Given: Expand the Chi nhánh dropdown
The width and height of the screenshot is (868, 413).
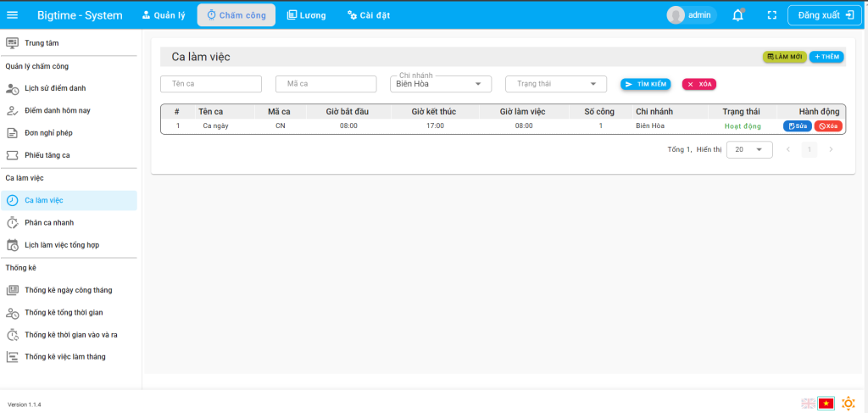Looking at the screenshot, I should click(x=442, y=84).
